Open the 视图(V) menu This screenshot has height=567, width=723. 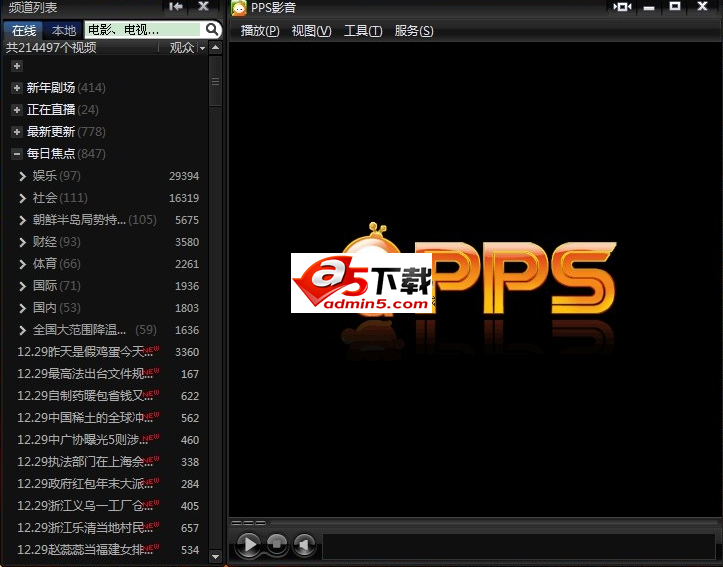(311, 31)
